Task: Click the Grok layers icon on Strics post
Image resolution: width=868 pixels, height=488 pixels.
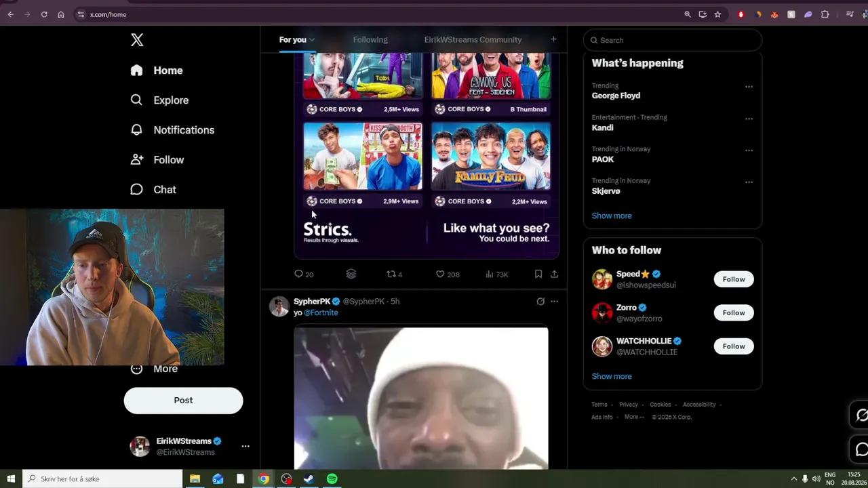Action: (351, 274)
